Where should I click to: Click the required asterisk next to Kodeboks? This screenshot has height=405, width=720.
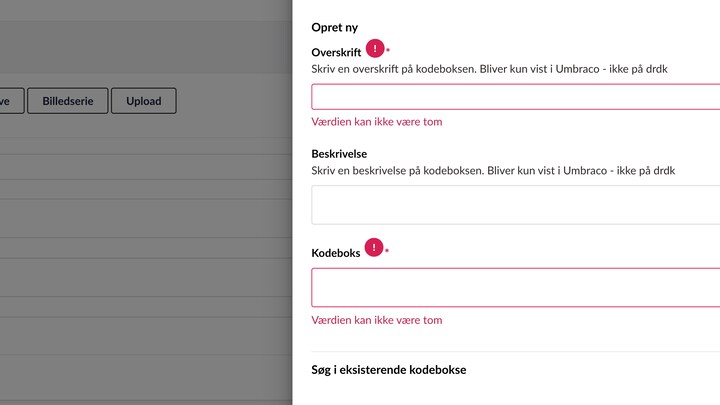tap(387, 250)
